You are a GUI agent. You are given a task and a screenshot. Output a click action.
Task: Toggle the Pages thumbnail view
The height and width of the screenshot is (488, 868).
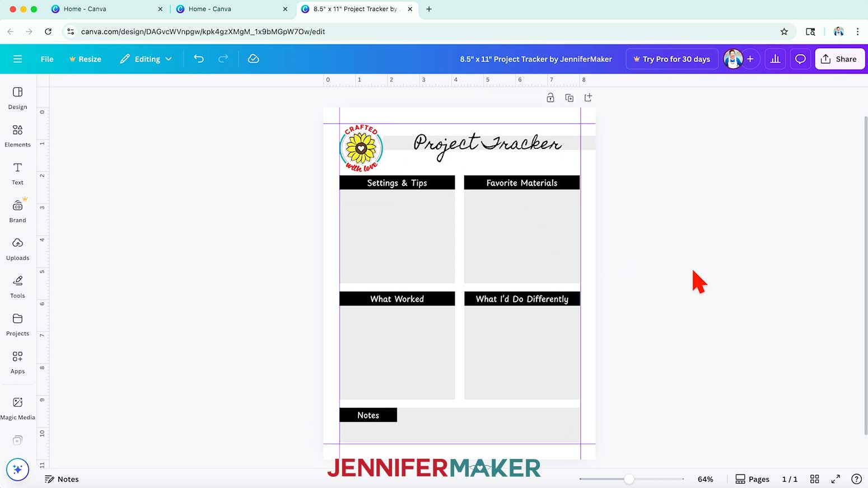point(752,479)
